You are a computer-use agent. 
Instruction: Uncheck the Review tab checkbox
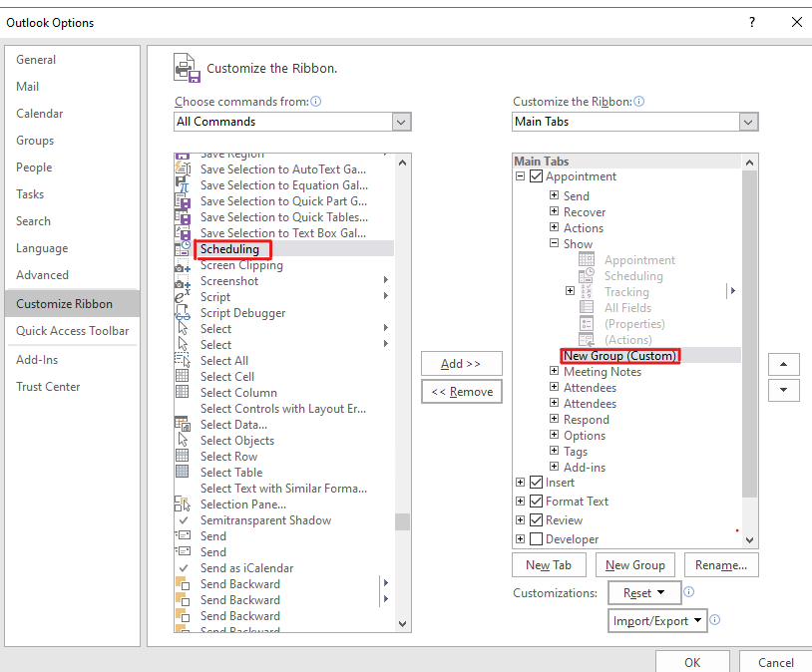coord(536,520)
